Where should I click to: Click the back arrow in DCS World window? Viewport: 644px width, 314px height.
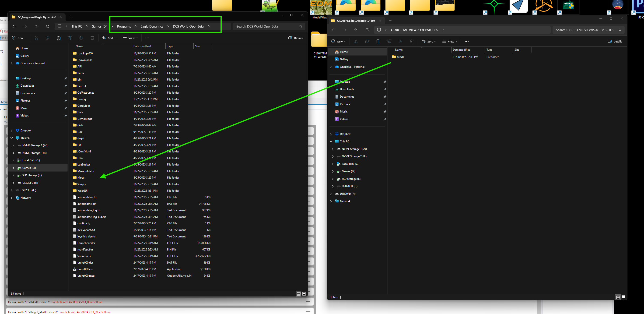pyautogui.click(x=14, y=26)
